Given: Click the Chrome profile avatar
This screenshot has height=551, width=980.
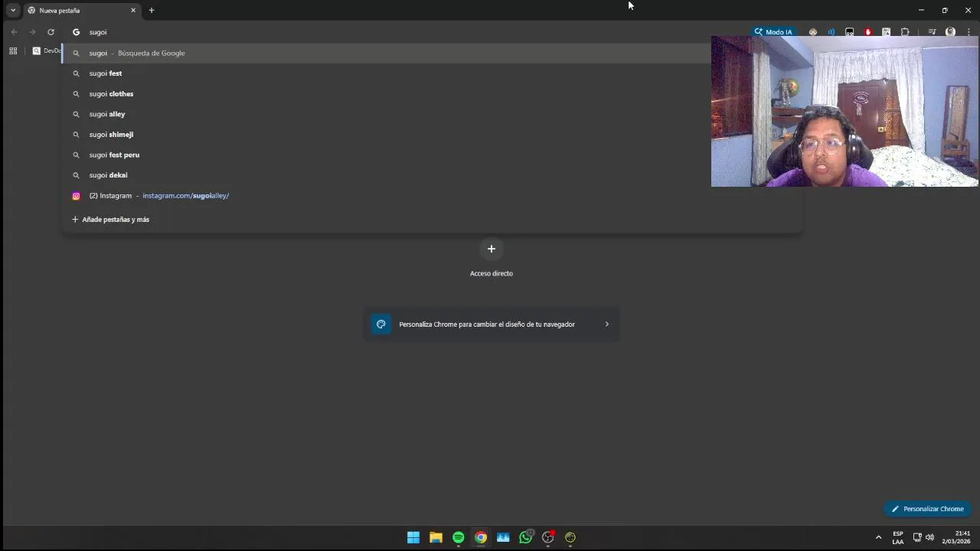Looking at the screenshot, I should pos(950,32).
